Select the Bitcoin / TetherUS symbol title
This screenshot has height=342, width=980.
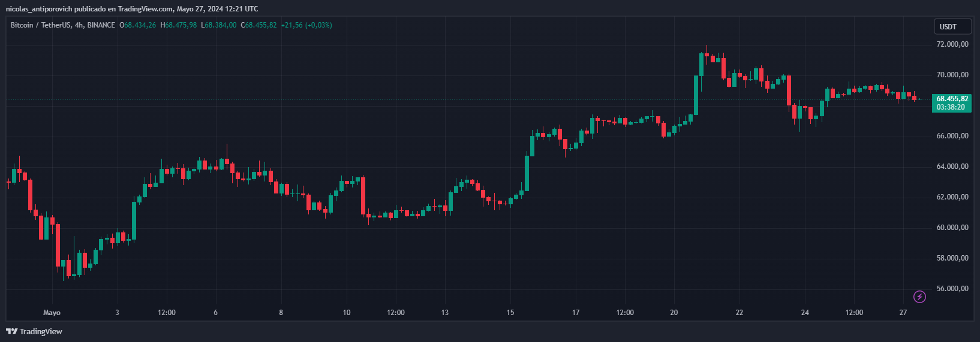pyautogui.click(x=62, y=25)
